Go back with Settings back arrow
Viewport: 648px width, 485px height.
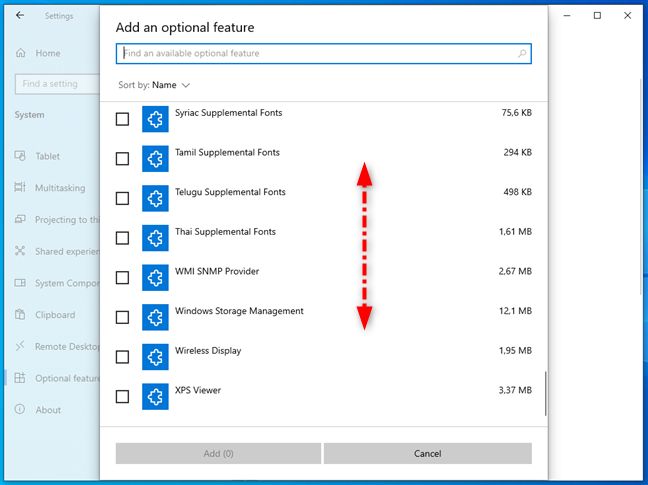click(20, 15)
